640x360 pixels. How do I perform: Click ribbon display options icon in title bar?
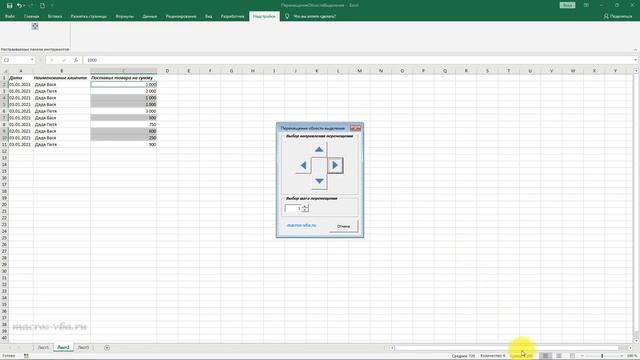coord(586,5)
